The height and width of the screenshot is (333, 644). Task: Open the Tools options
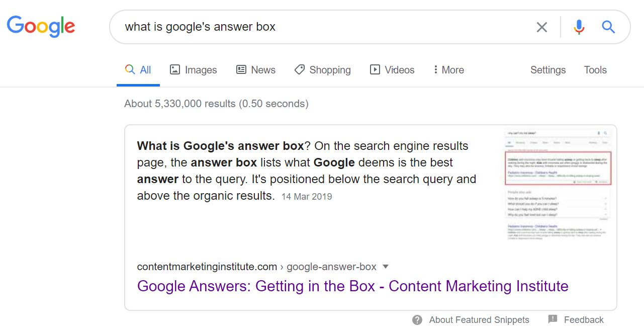[x=595, y=70]
